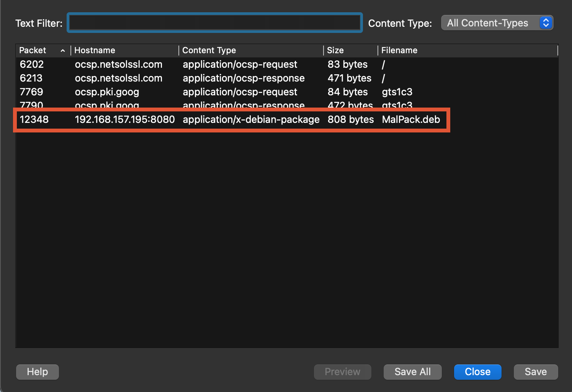Click the 808 bytes size cell
Screen dimensions: 572x392
click(351, 119)
